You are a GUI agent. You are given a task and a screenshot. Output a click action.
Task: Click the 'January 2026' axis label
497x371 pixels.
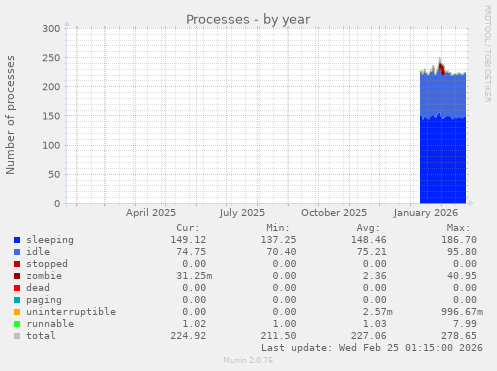click(426, 213)
